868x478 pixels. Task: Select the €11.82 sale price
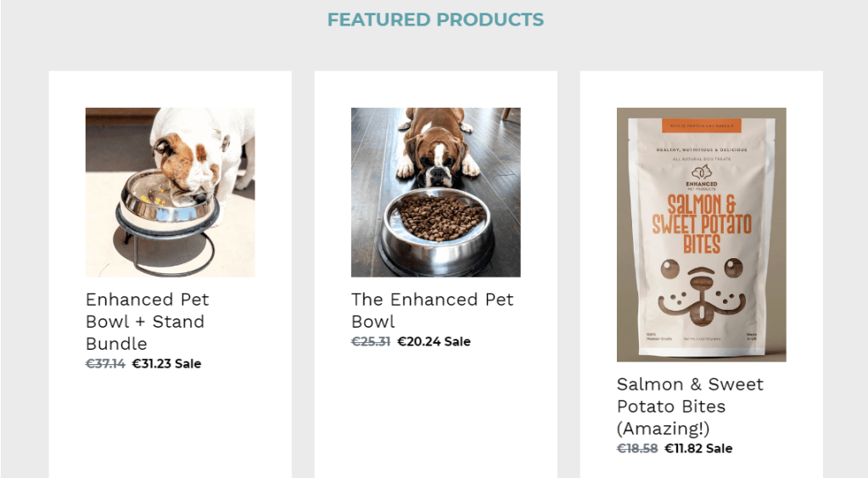(684, 448)
